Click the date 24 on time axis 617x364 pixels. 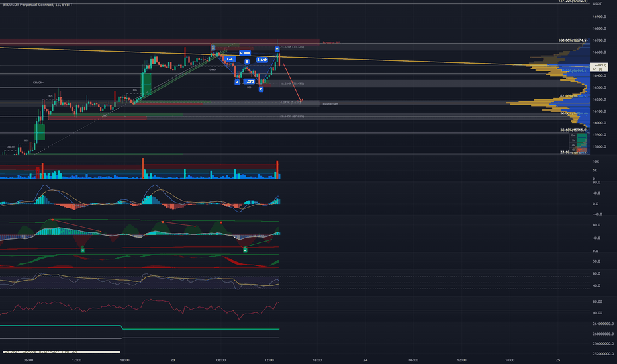(x=365, y=360)
